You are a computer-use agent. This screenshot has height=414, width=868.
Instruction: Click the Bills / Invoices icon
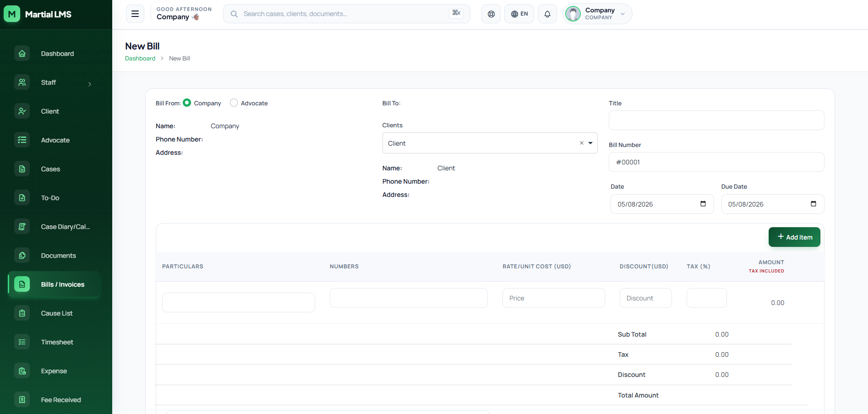click(x=22, y=284)
